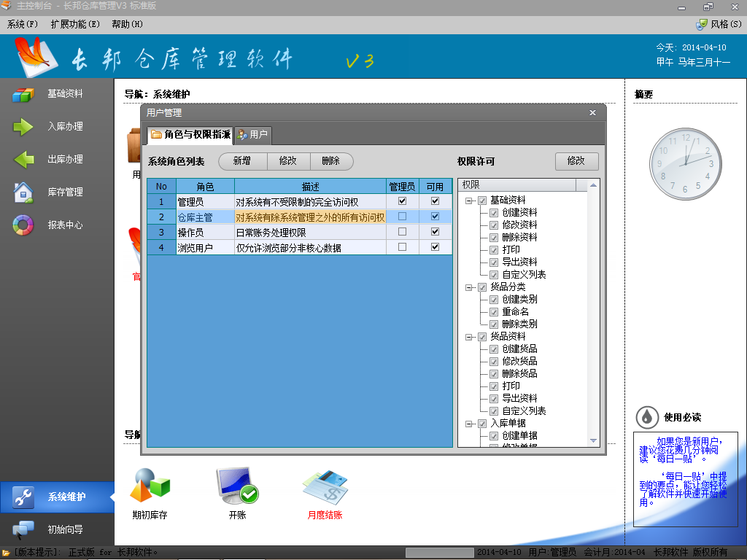Collapse the 货品分类 tree node
The image size is (747, 560).
click(x=470, y=287)
